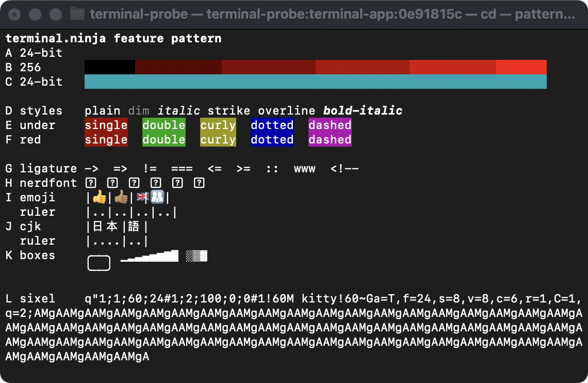Click the 'G ligature' row label
The height and width of the screenshot is (383, 588).
pos(41,168)
